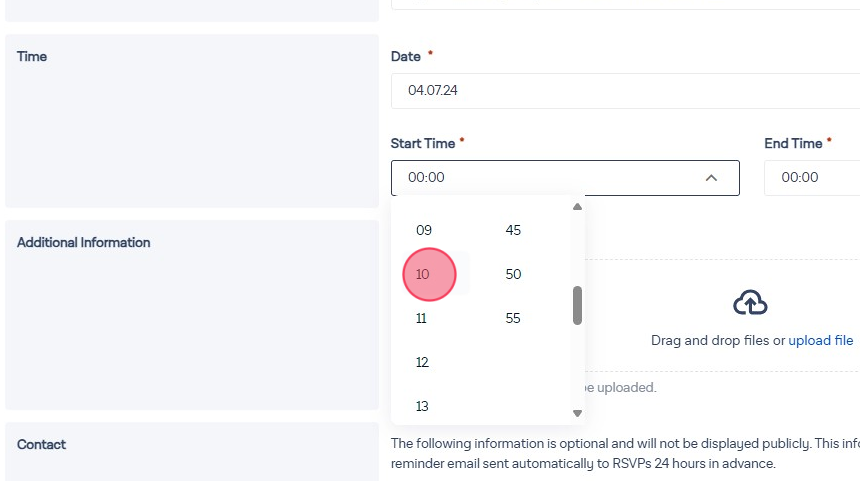Viewport: 860px width, 481px height.
Task: Select hour 09 in time picker
Action: [424, 230]
